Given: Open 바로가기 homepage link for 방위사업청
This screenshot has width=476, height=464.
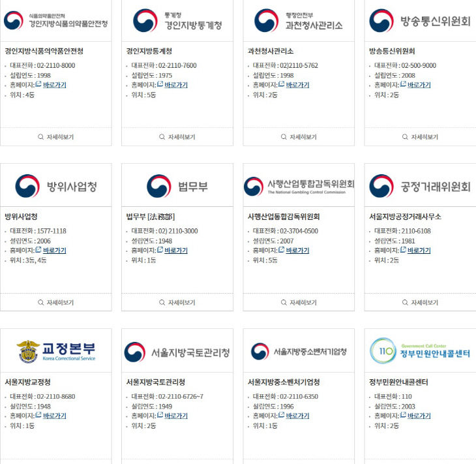Looking at the screenshot, I should pos(54,251).
